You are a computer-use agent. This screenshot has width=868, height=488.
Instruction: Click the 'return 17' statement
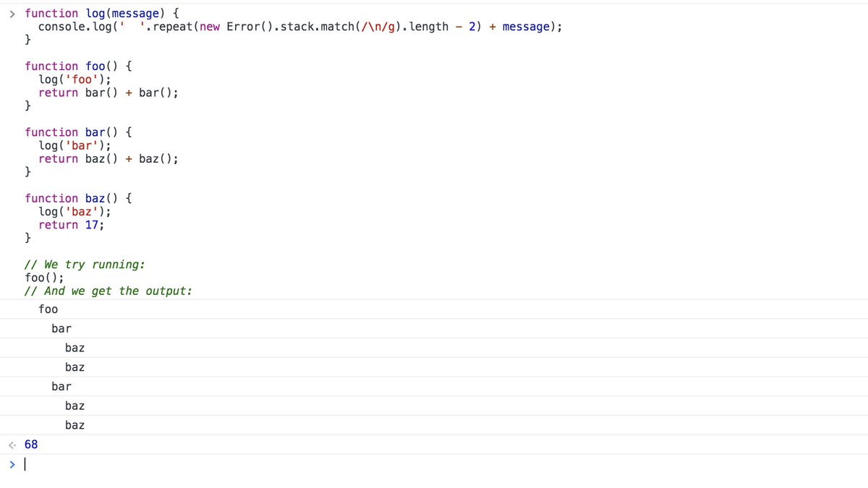(65, 224)
